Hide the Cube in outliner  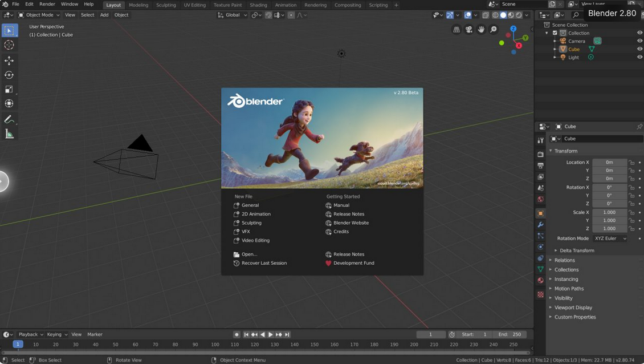tap(639, 49)
